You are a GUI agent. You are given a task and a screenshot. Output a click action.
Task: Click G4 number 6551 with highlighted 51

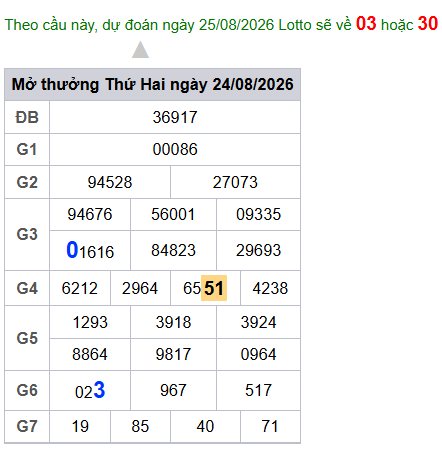205,288
